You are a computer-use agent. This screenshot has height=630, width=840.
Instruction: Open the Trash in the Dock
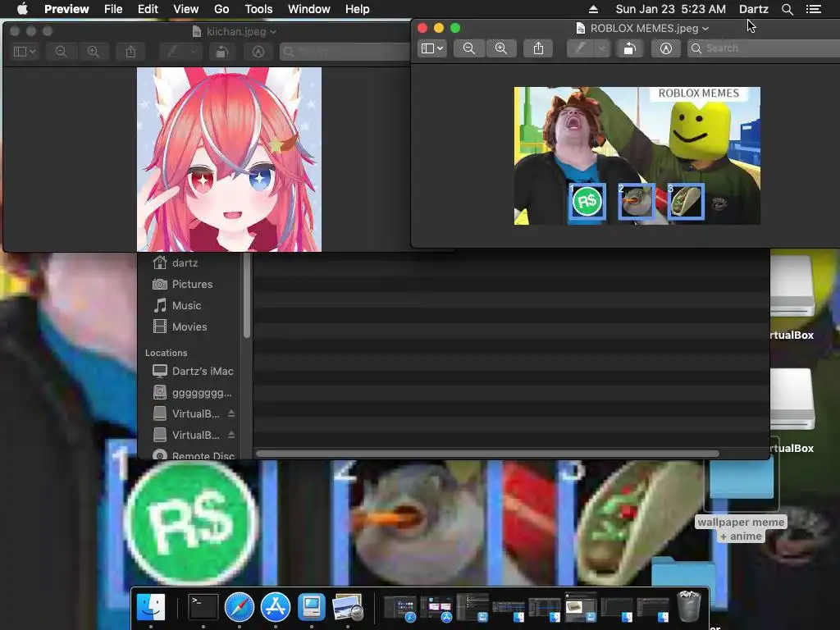click(688, 606)
